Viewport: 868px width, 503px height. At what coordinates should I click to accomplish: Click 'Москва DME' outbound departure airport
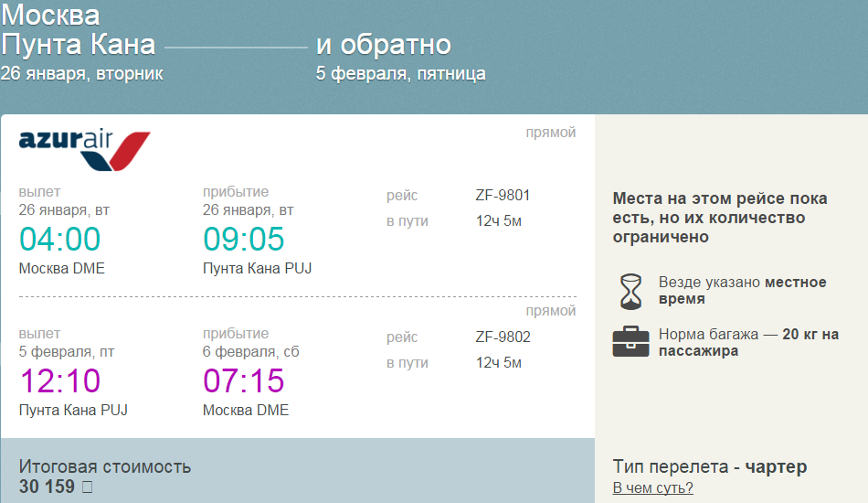[62, 268]
